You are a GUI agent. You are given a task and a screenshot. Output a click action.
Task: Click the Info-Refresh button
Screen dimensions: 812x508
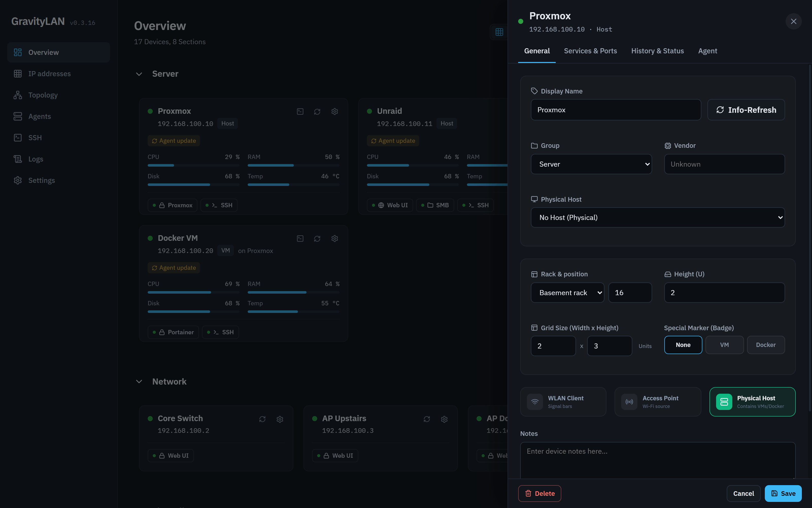[746, 110]
